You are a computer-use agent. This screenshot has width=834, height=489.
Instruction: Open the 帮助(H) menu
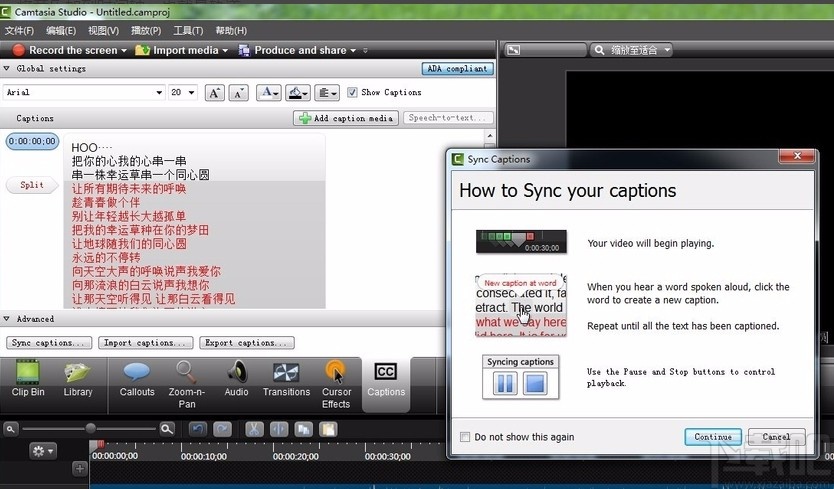[x=231, y=30]
